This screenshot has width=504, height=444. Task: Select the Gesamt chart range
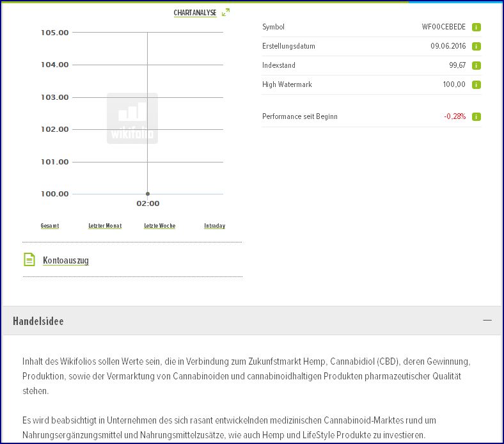point(50,226)
